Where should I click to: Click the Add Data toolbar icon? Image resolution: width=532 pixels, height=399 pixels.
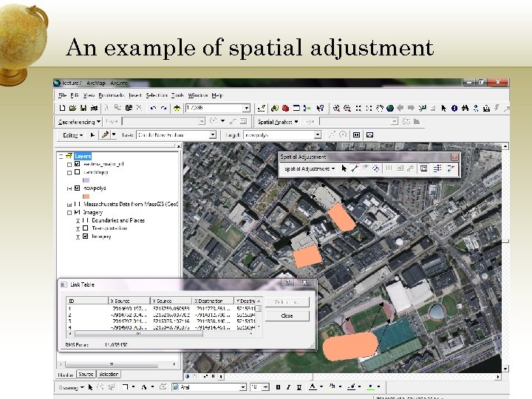(x=179, y=109)
